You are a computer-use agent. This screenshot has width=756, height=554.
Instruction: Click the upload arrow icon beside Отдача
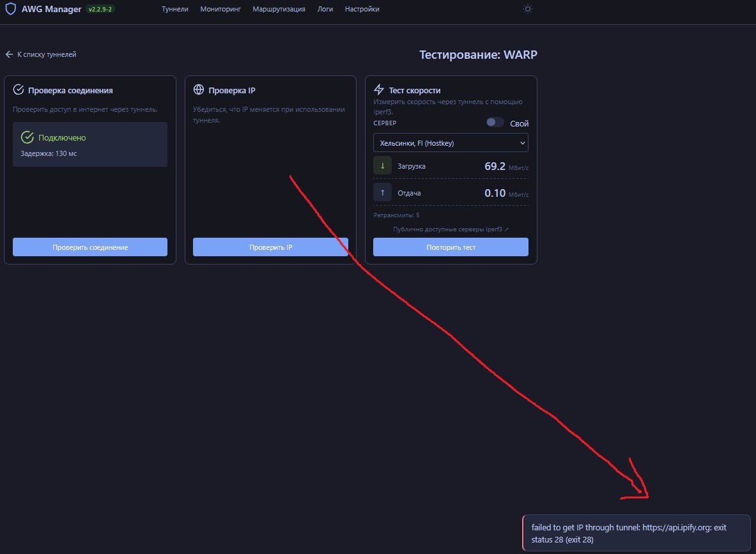tap(382, 192)
